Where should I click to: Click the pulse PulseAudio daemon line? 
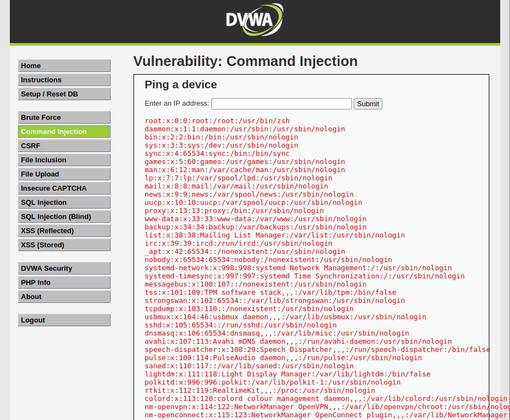point(283,357)
